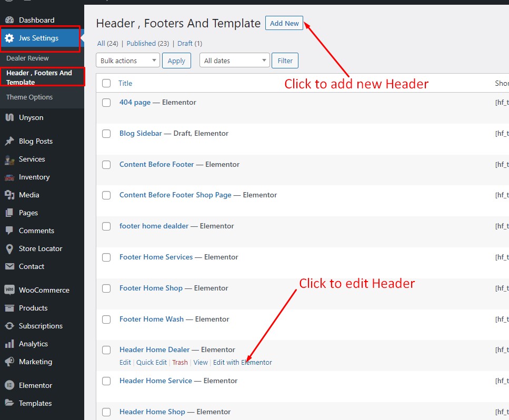509x420 pixels.
Task: Go to Dealer Review submenu item
Action: [27, 58]
